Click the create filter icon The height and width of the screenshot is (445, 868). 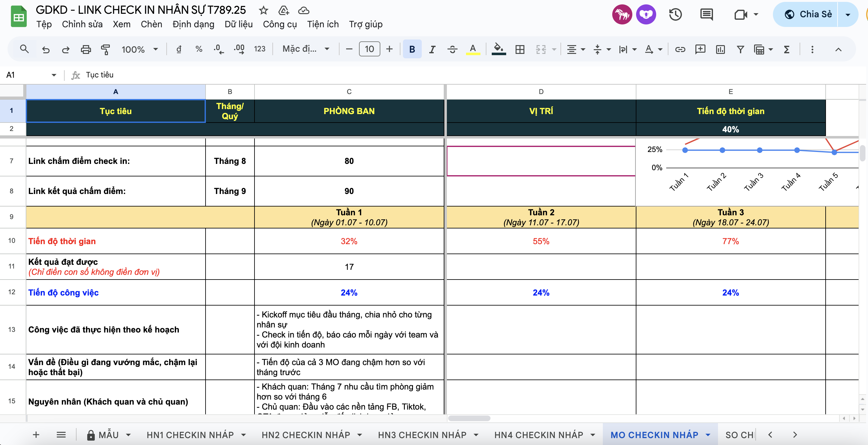pos(740,50)
